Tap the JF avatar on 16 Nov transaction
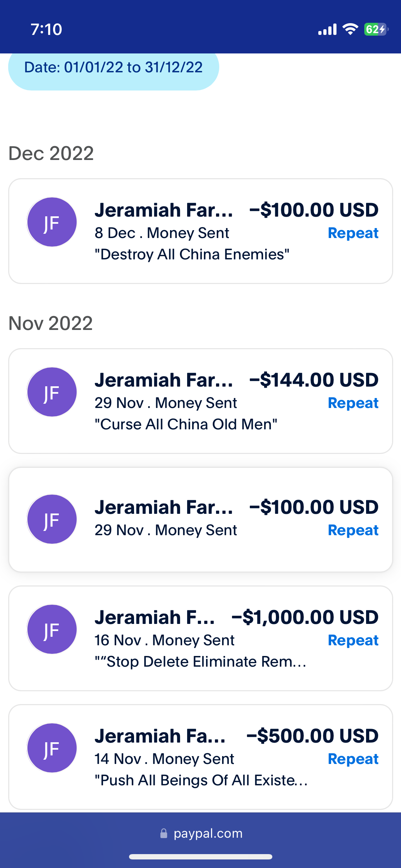This screenshot has width=401, height=868. pyautogui.click(x=52, y=629)
